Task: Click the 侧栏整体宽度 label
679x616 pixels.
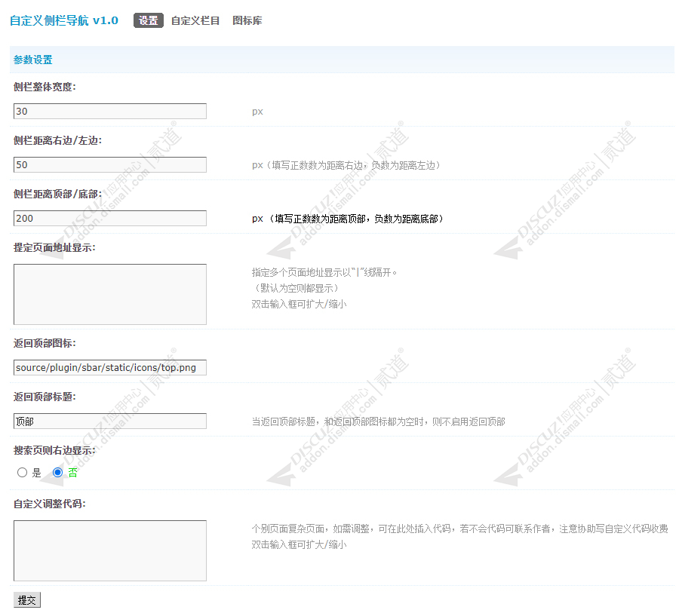Action: [45, 87]
